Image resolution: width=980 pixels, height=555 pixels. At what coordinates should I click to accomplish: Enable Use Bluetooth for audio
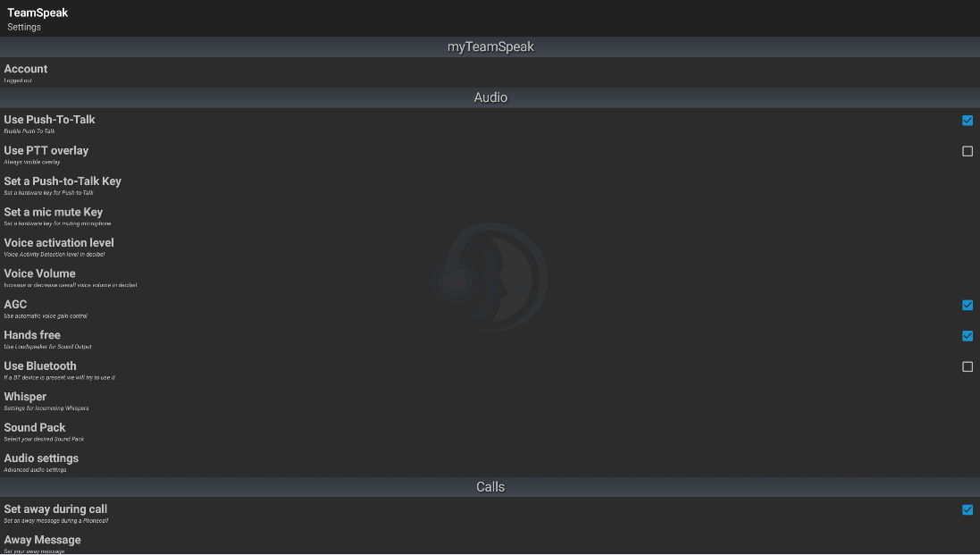coord(967,366)
